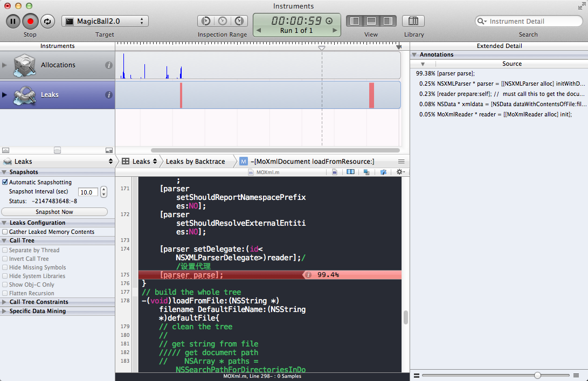Enable Gather Leaked Memory Contents
The height and width of the screenshot is (381, 588).
[x=5, y=232]
